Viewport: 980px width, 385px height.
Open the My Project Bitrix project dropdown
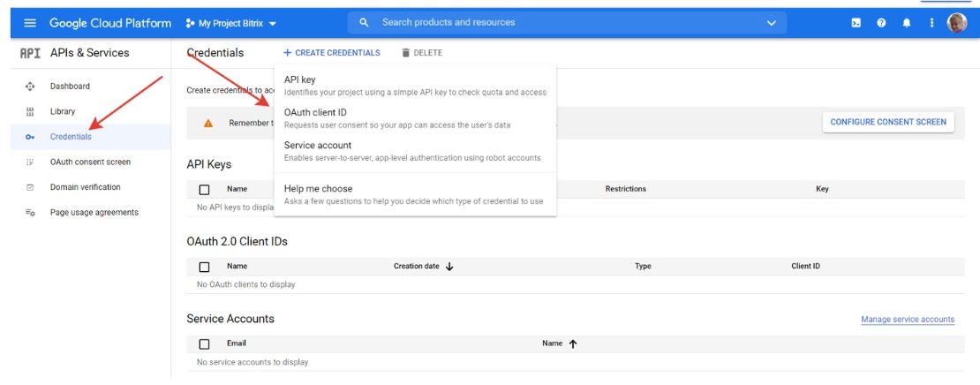pyautogui.click(x=232, y=23)
